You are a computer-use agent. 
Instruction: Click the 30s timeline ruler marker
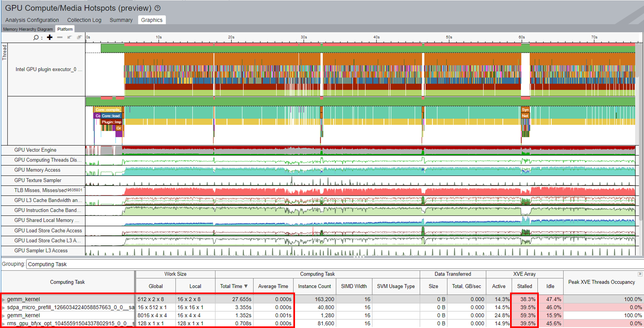click(x=304, y=37)
